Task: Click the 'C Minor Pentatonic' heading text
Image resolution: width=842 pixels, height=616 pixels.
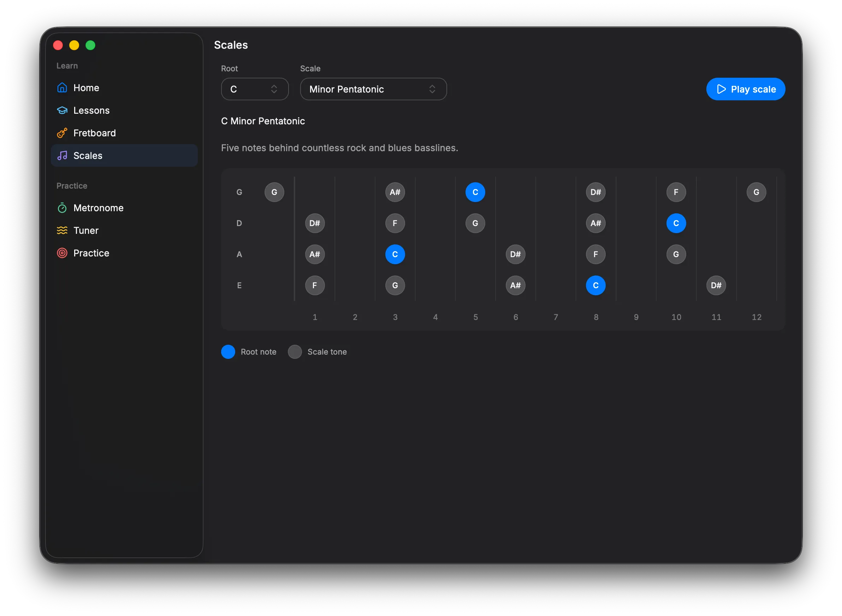Action: (x=263, y=121)
